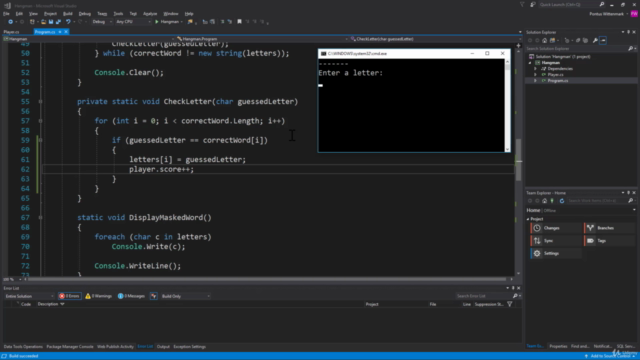Click the bookmark toggle toolbar icon
Viewport: 640px width, 360px height.
point(240,22)
